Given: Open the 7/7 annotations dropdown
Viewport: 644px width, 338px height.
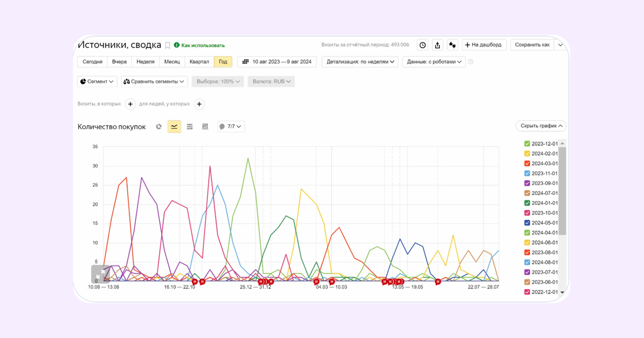Looking at the screenshot, I should tap(231, 127).
